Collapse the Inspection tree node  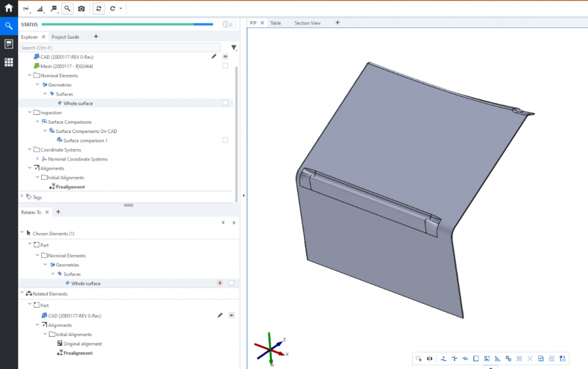pos(29,112)
